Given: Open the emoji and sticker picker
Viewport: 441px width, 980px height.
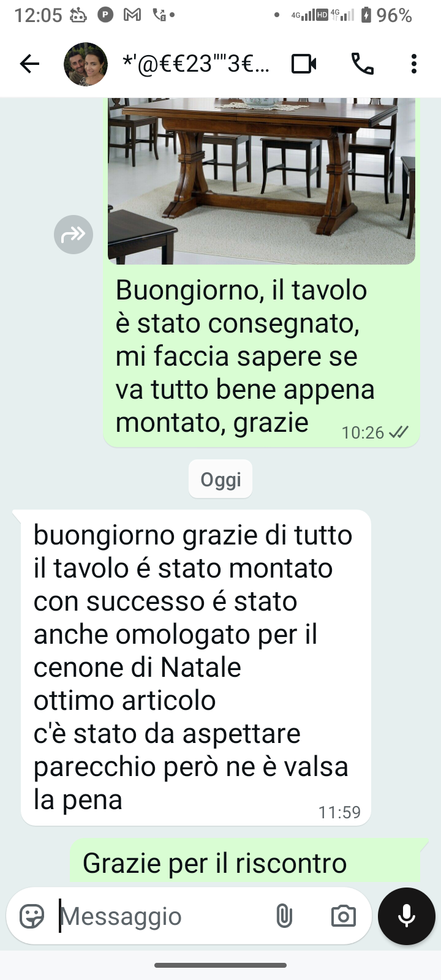Looking at the screenshot, I should pos(32,916).
